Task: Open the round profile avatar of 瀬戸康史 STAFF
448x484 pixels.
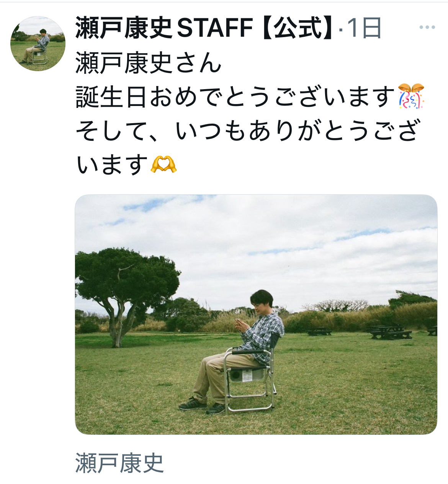Action: pos(38,44)
